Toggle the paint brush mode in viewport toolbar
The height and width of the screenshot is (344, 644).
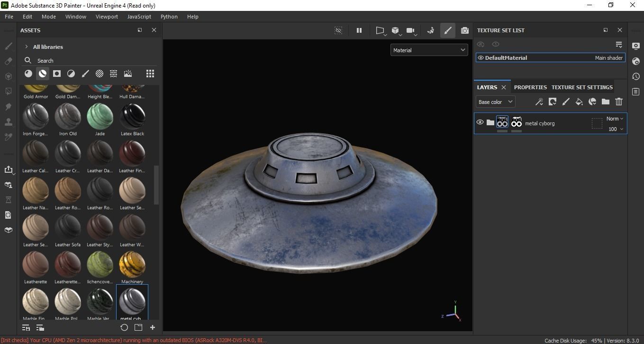[x=447, y=30]
